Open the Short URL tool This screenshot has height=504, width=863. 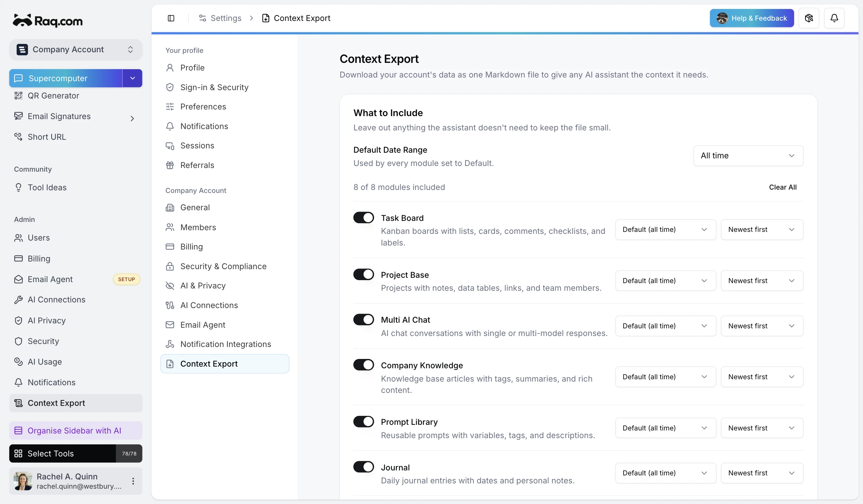(x=75, y=137)
